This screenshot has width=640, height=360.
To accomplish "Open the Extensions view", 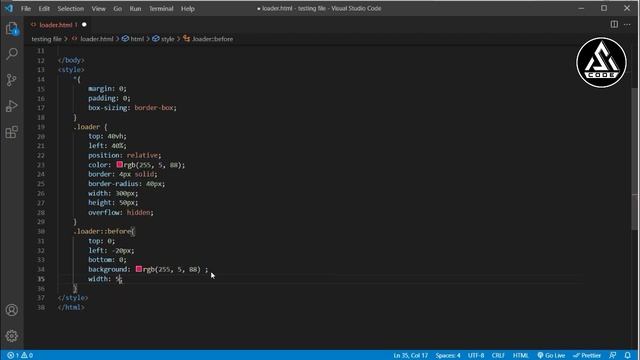I will tap(12, 132).
